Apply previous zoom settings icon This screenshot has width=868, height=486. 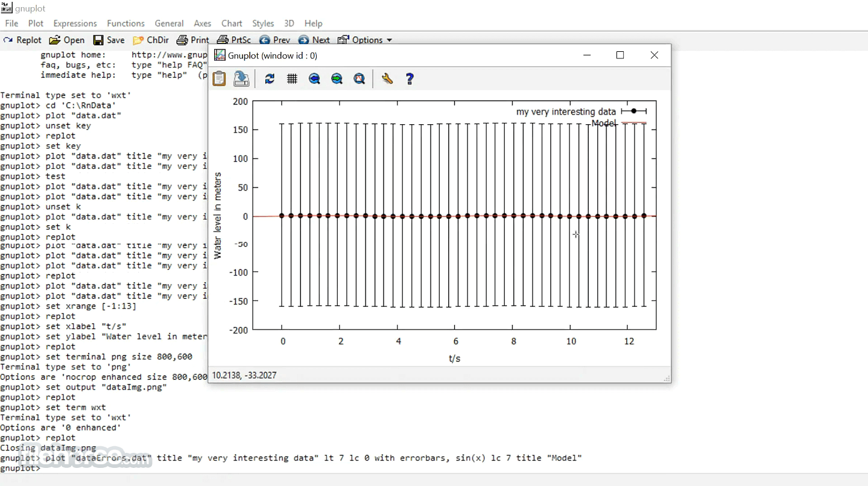(314, 79)
